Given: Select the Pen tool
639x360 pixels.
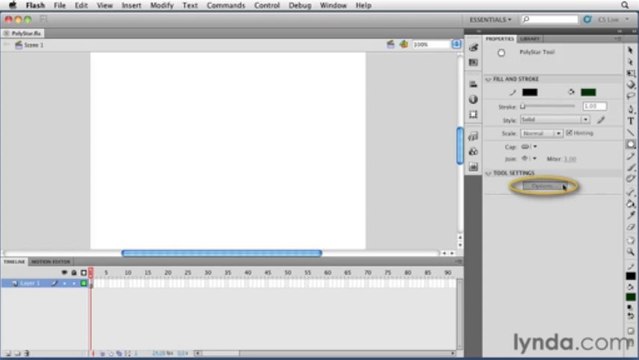Looking at the screenshot, I should [630, 109].
